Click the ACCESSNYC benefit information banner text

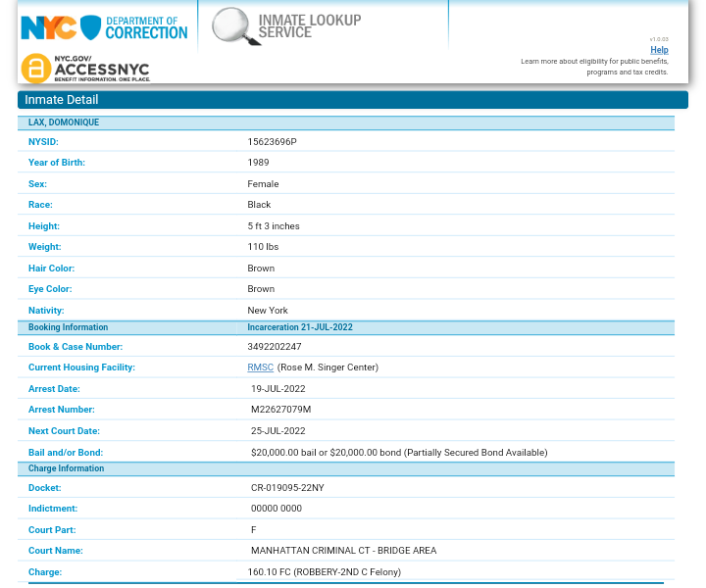coord(102,69)
